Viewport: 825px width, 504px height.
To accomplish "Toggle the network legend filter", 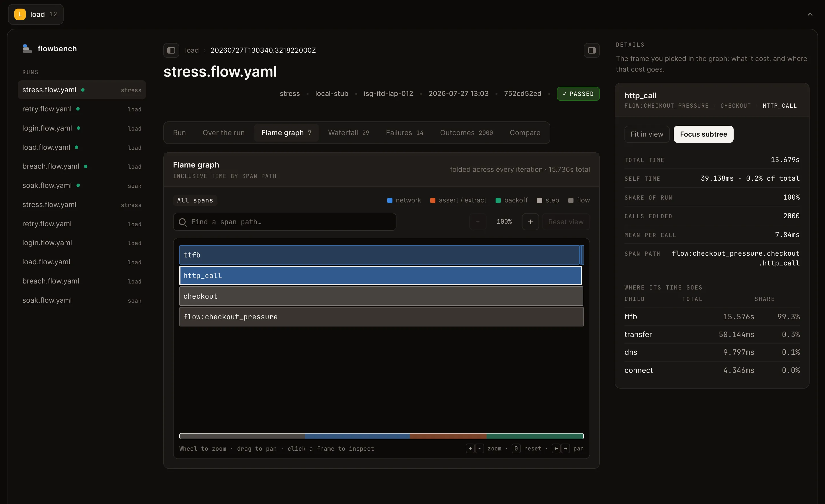I will point(404,200).
